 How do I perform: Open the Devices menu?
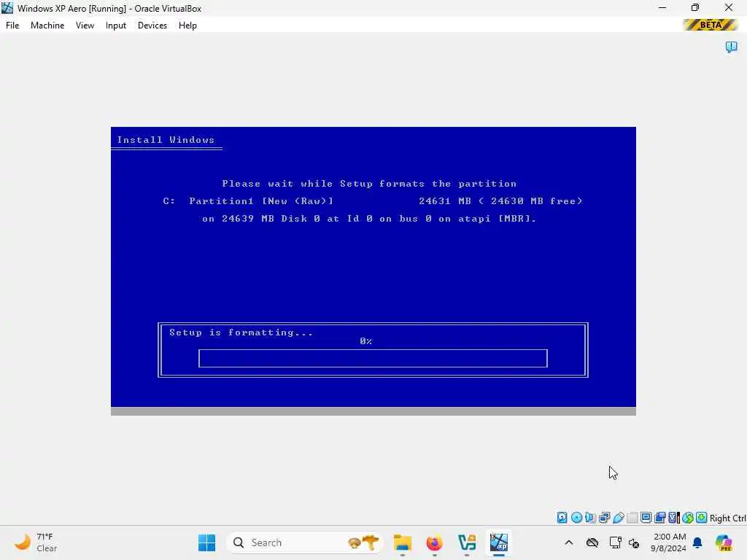pyautogui.click(x=152, y=26)
